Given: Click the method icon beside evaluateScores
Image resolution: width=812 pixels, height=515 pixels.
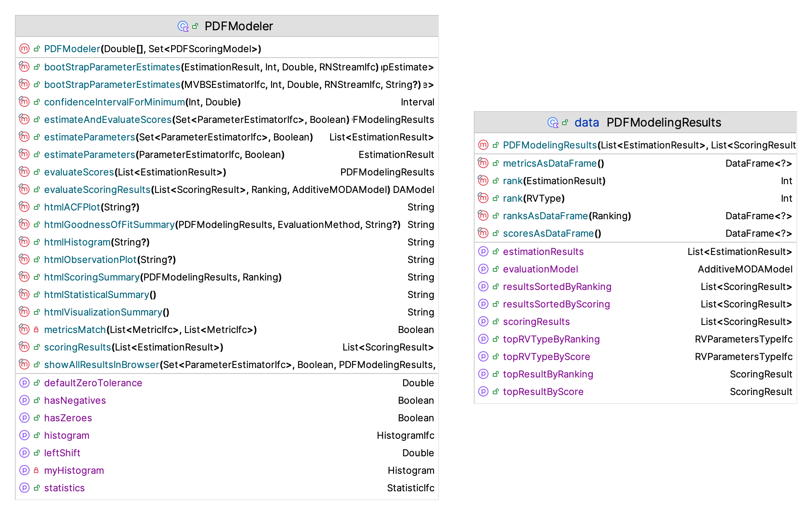Looking at the screenshot, I should point(24,172).
